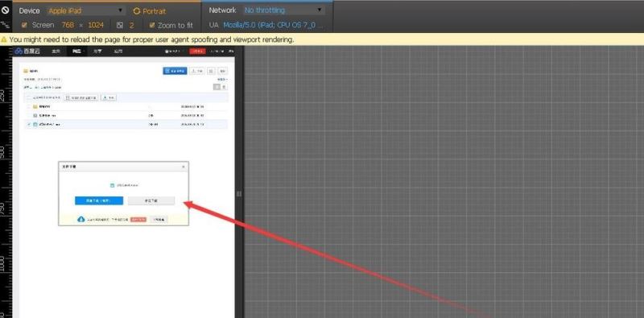644x318 pixels.
Task: Click the device pixel ratio value 2
Action: tap(132, 25)
